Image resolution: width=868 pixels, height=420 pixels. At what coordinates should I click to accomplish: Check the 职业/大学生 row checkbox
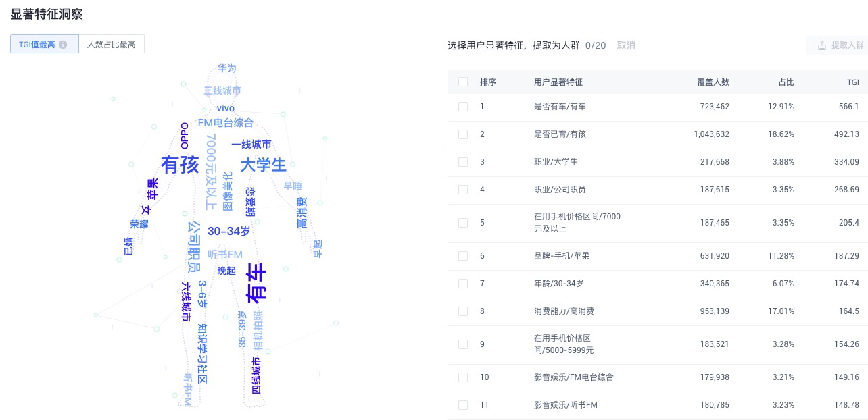pos(463,162)
